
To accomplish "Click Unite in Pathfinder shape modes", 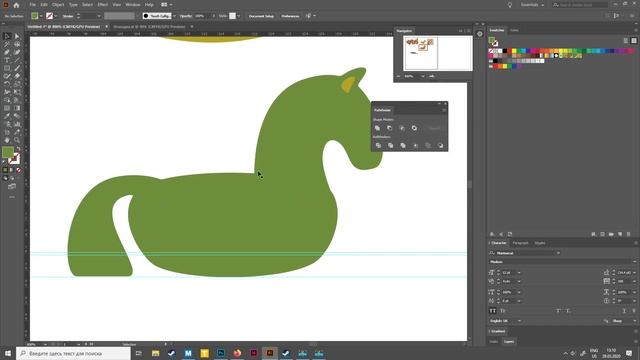I will 377,128.
